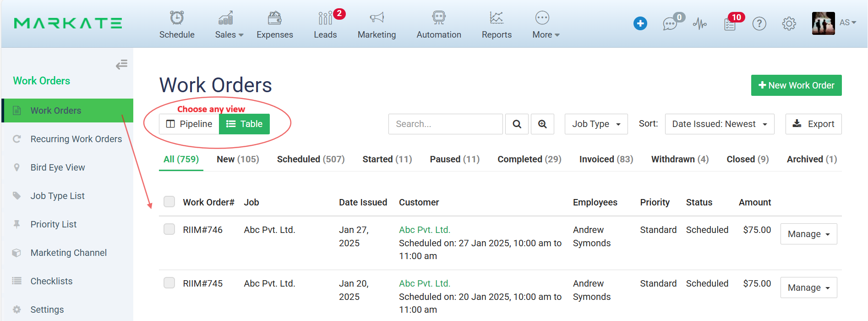Click the blue plus quick-add icon
This screenshot has height=321, width=868.
pos(640,23)
